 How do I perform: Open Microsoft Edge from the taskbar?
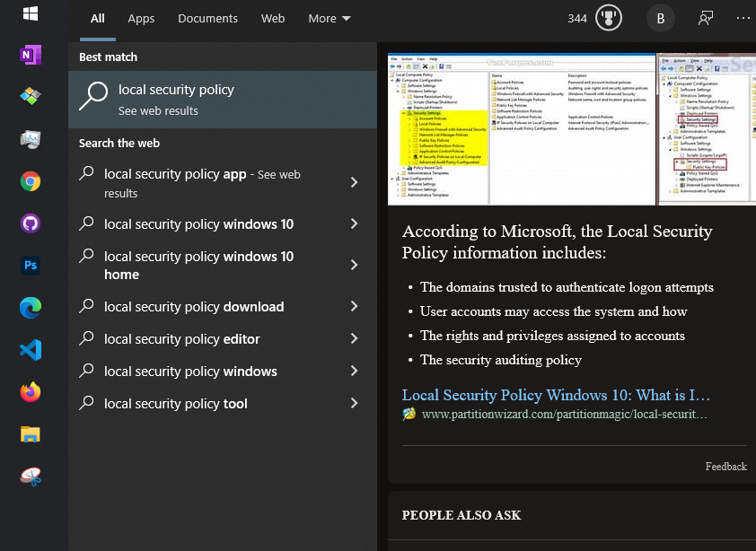(x=31, y=308)
